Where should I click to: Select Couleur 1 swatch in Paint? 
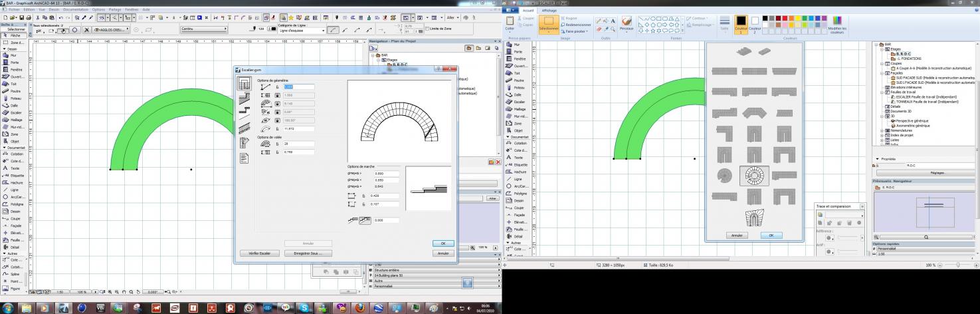tap(741, 25)
